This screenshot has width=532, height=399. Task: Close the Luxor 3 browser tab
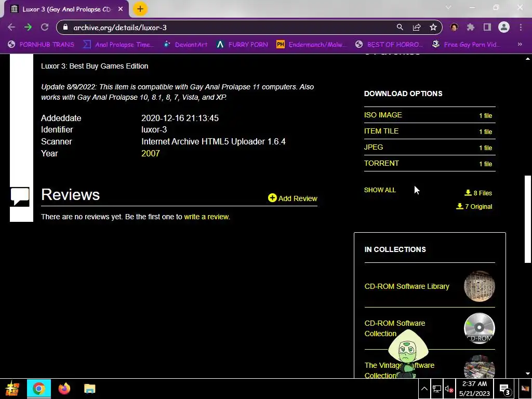[121, 9]
